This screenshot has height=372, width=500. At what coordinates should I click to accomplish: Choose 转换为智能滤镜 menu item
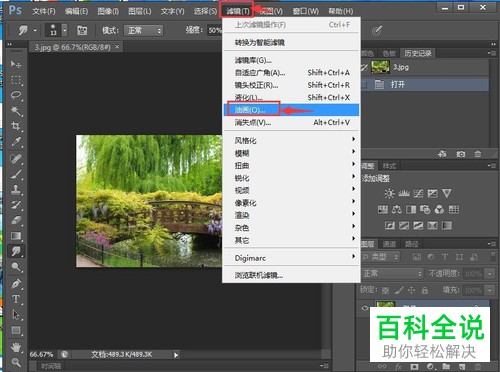291,42
